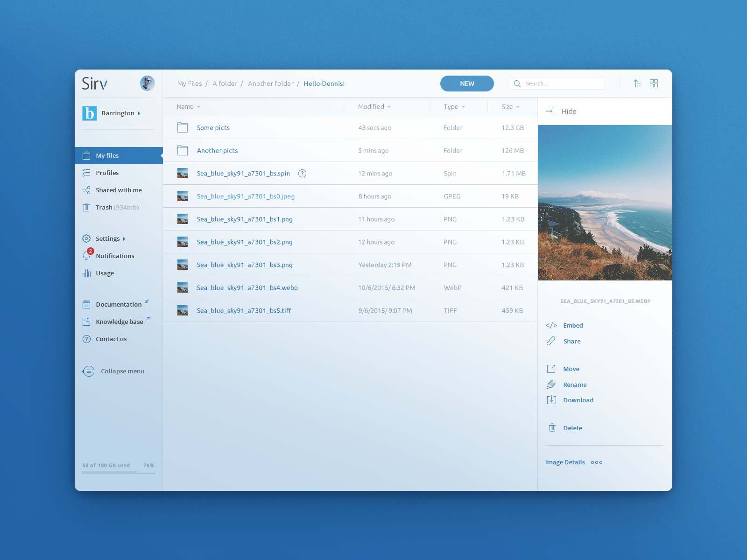Open the help icon next to the spin file
Screen dimensions: 747x560
(x=302, y=173)
